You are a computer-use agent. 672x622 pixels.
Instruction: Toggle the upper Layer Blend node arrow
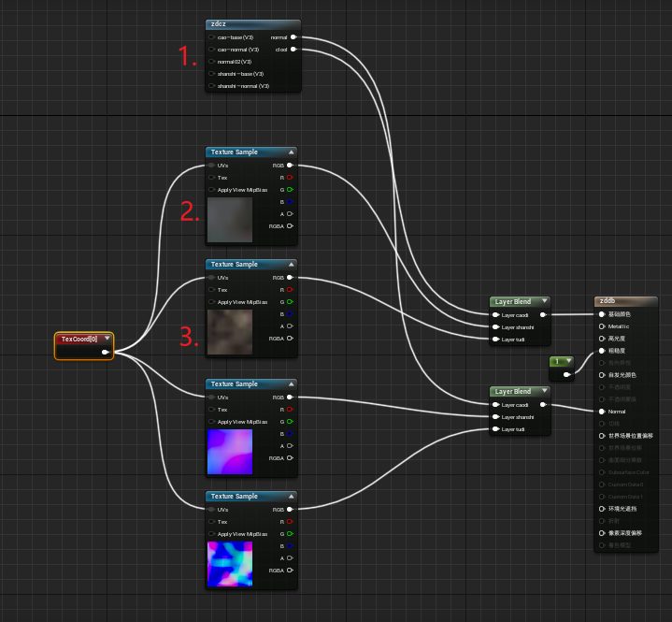(x=544, y=301)
